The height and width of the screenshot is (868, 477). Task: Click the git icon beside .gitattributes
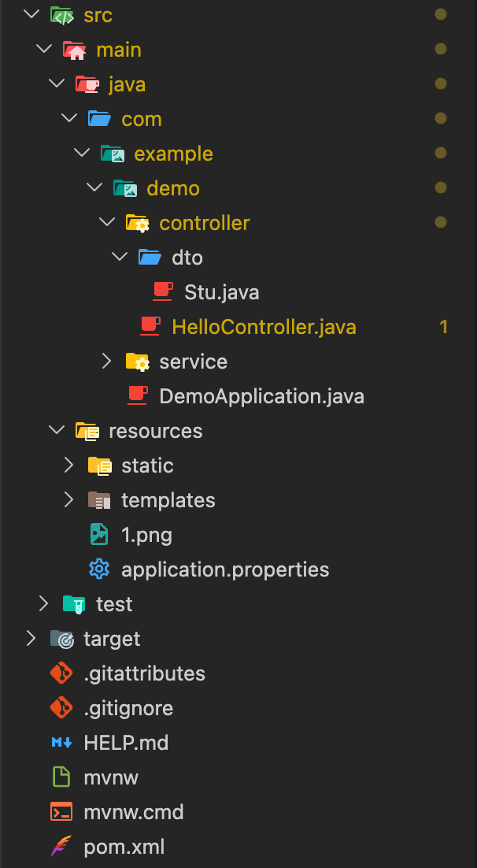click(61, 673)
